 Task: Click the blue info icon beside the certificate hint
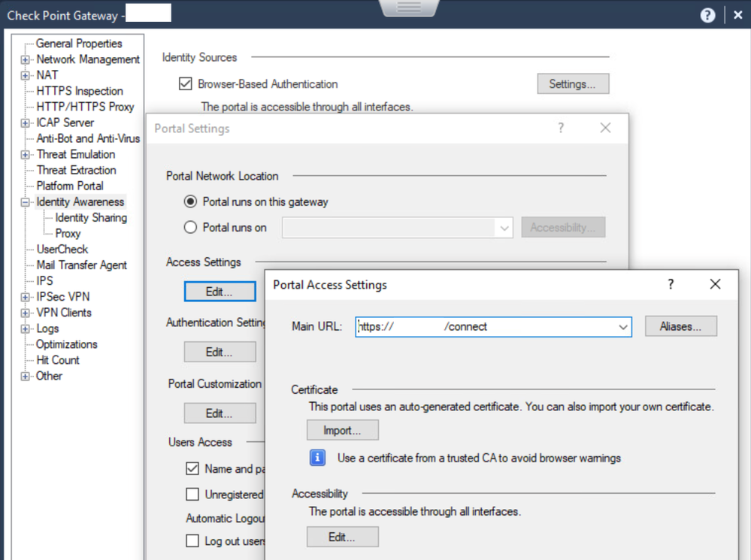pos(317,458)
